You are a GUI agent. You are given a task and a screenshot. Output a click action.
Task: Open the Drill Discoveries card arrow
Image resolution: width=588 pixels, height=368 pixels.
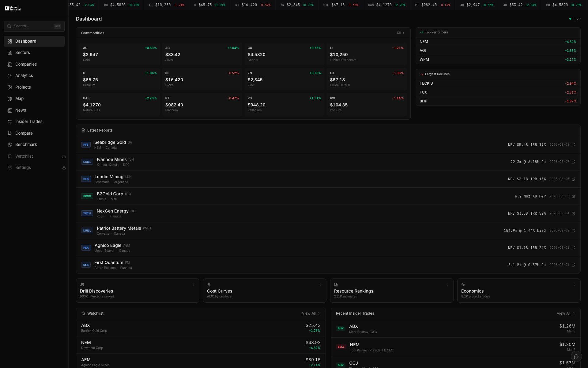[x=194, y=284]
